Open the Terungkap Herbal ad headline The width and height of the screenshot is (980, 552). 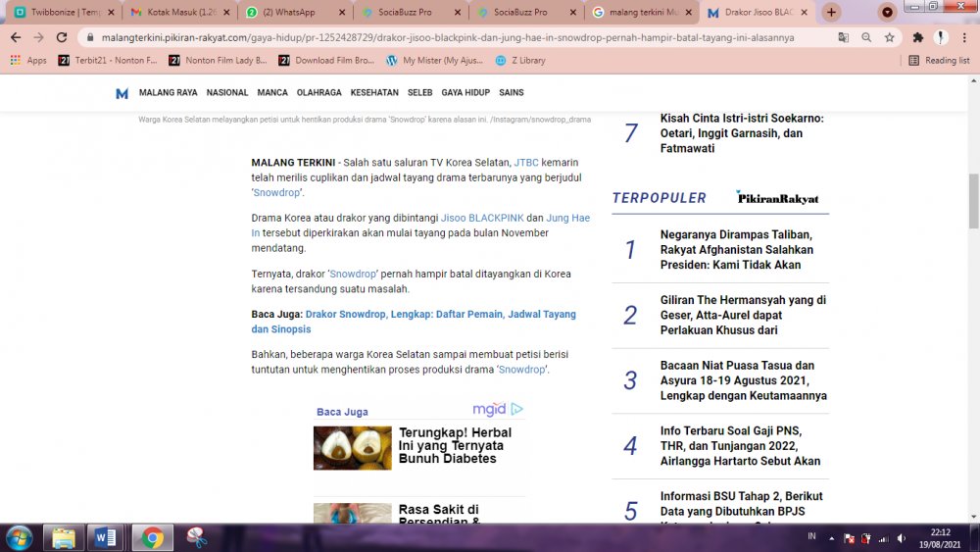tap(455, 446)
